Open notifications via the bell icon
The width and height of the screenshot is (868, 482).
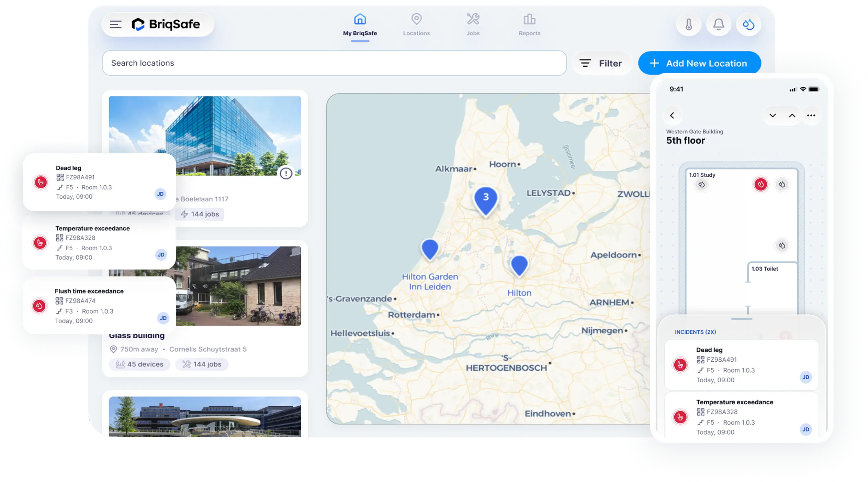(x=718, y=24)
